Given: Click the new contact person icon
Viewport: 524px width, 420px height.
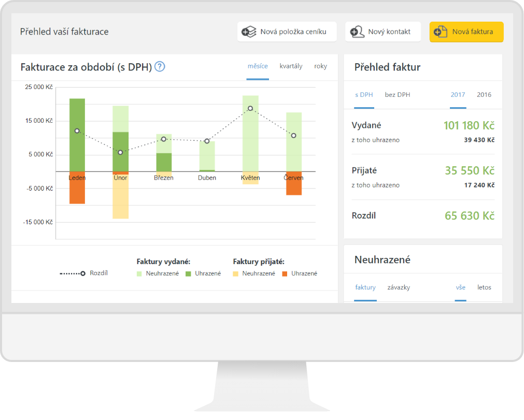Looking at the screenshot, I should [357, 32].
